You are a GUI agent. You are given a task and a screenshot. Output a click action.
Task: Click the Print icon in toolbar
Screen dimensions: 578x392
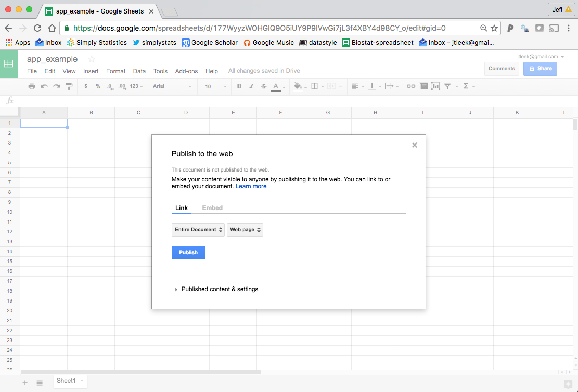point(32,86)
